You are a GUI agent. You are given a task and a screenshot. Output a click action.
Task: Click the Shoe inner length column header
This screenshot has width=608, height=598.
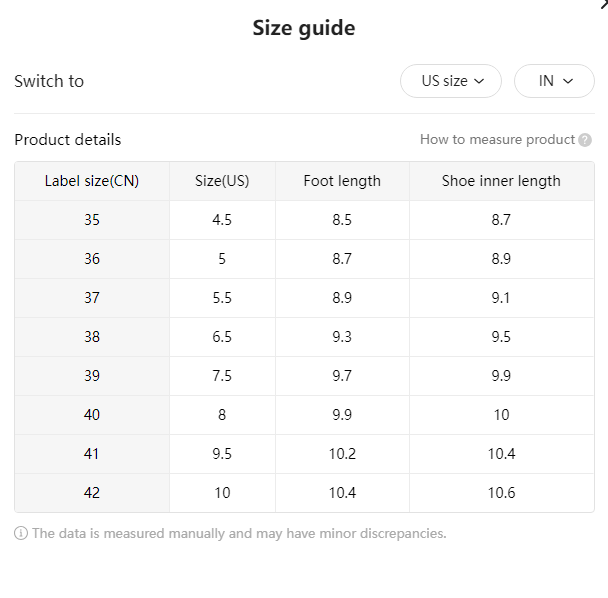501,181
